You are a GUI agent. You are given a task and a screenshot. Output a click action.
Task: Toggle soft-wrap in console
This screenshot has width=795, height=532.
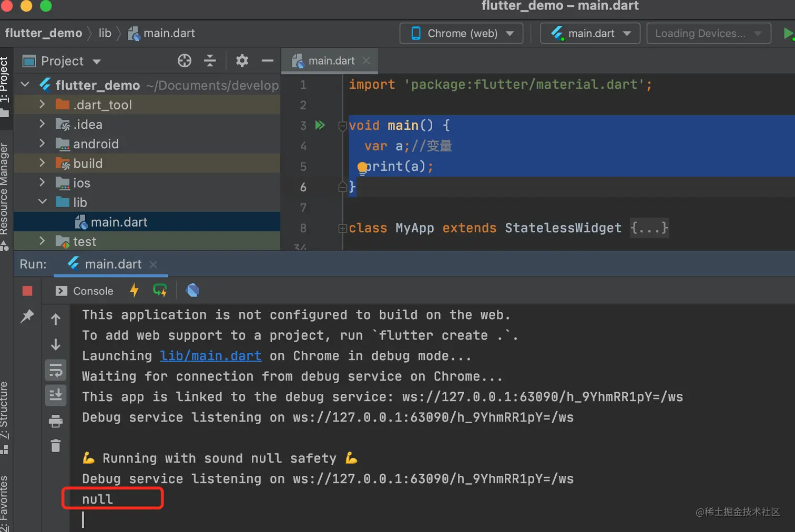pos(56,370)
